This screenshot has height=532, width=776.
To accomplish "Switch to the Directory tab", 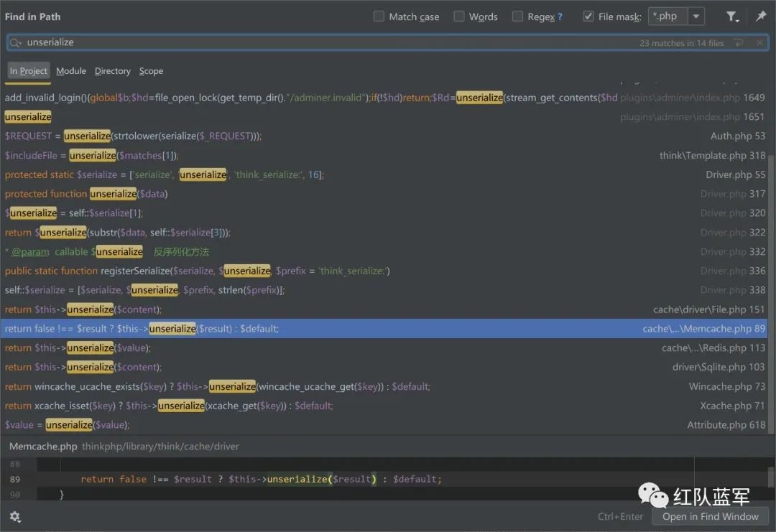I will 113,71.
